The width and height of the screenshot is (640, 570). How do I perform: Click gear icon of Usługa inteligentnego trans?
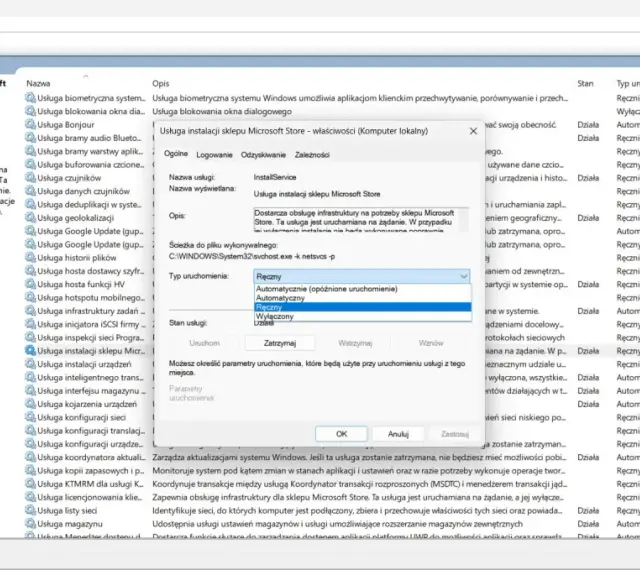tap(30, 377)
